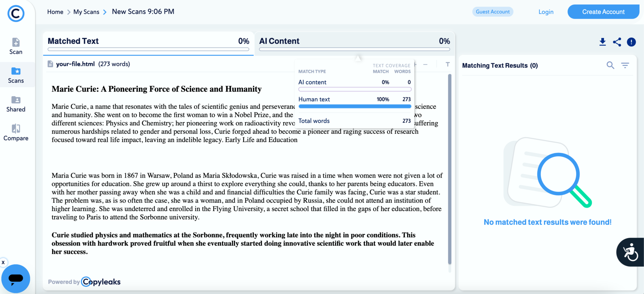Download the scan report

[x=602, y=42]
